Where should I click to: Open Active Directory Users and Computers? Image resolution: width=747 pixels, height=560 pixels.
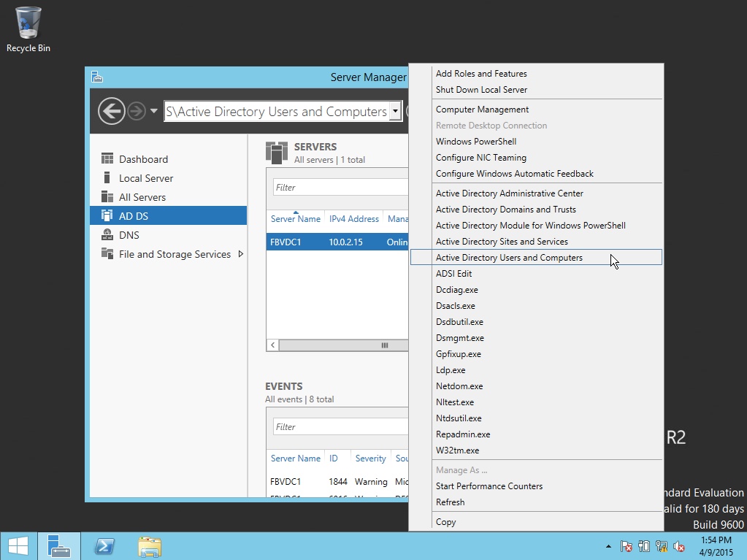point(536,257)
